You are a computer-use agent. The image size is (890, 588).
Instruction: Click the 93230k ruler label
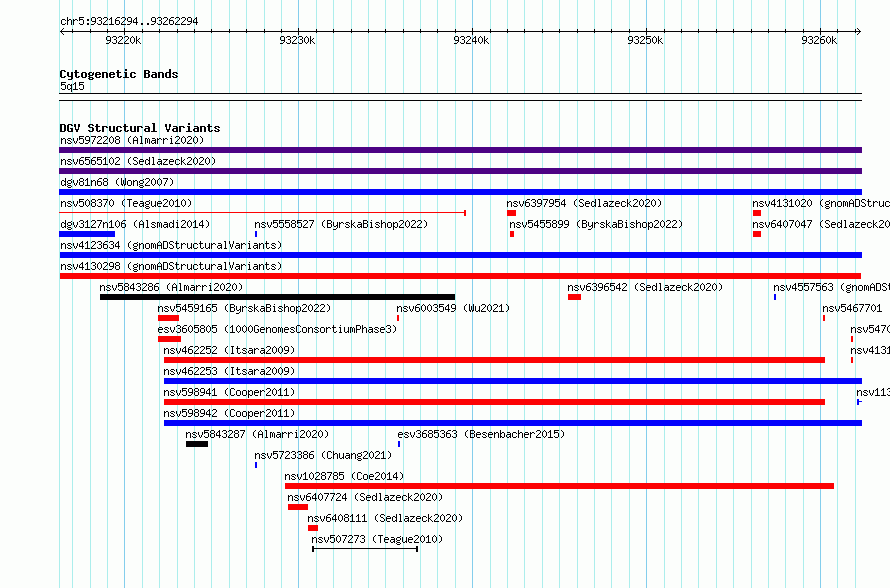pyautogui.click(x=297, y=40)
